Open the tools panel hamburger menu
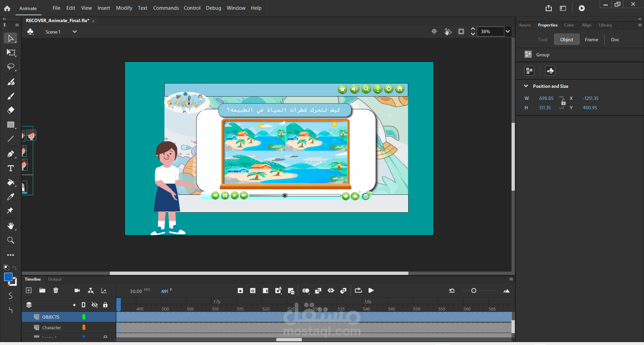Viewport: 644px width, 345px height. click(x=17, y=25)
